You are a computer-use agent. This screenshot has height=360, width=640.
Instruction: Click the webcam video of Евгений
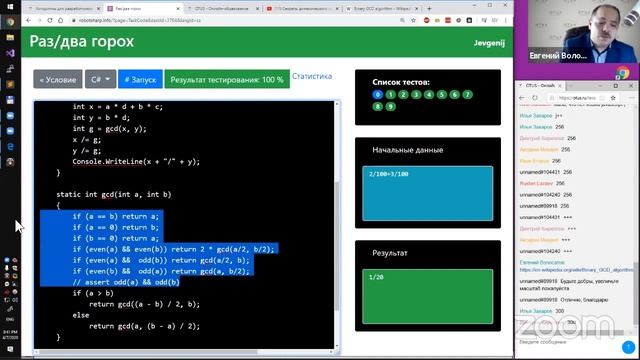pos(583,31)
